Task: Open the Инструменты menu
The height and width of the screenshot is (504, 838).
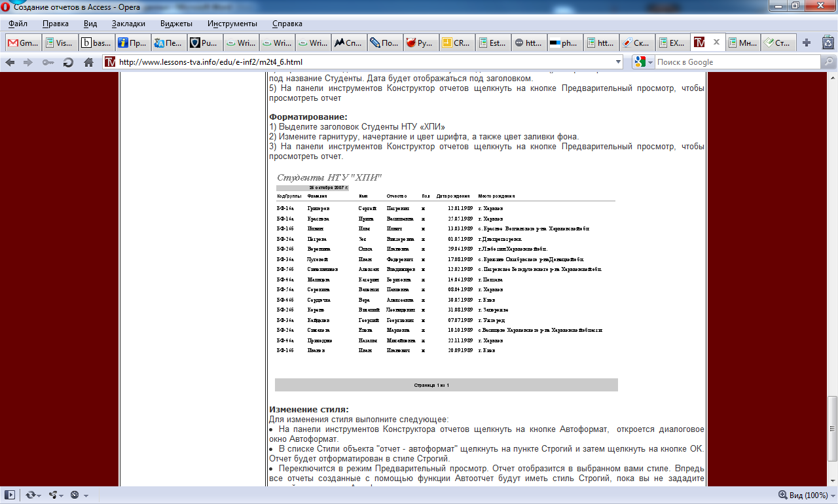Action: (x=232, y=24)
